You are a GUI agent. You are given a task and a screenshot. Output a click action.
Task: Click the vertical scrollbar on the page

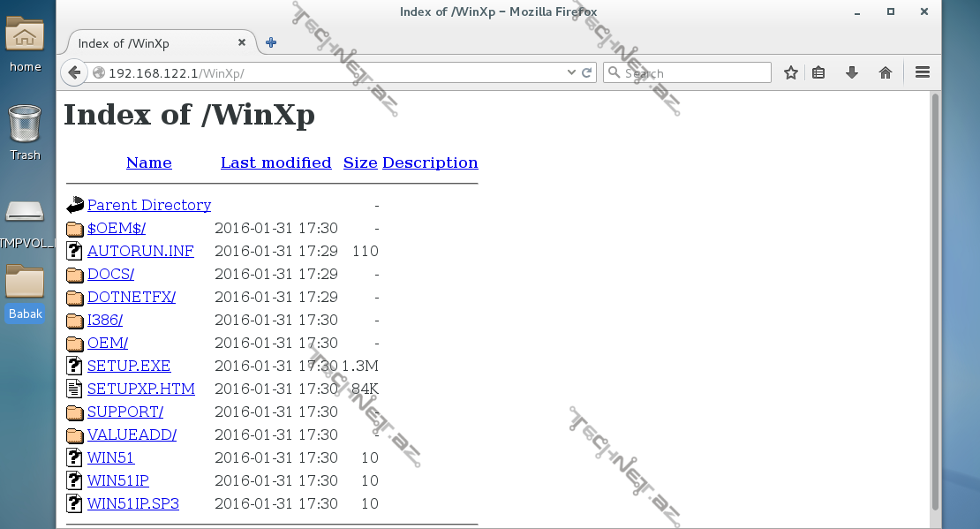pos(935,300)
